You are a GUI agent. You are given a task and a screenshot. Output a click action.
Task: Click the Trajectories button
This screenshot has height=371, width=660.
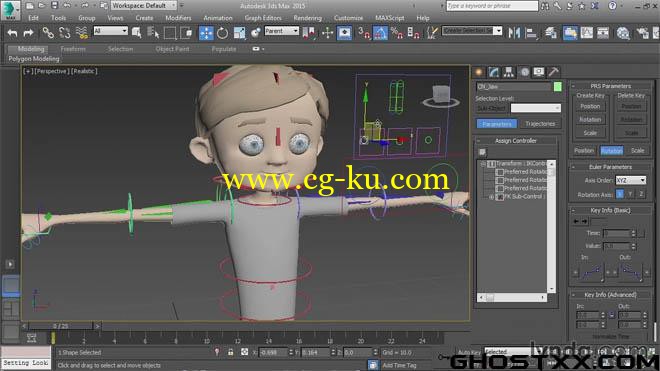click(x=540, y=124)
